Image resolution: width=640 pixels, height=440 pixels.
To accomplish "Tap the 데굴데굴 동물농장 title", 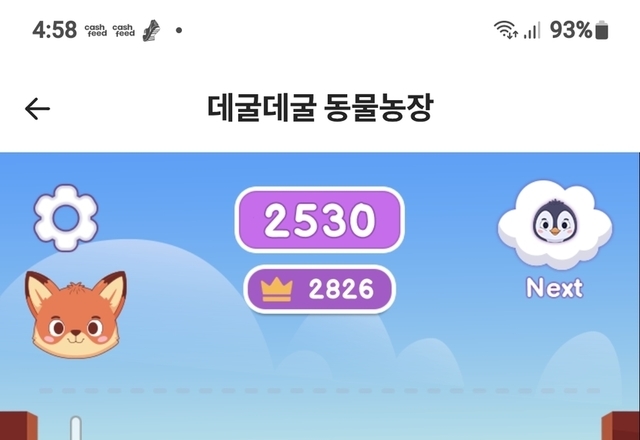I will click(x=320, y=108).
